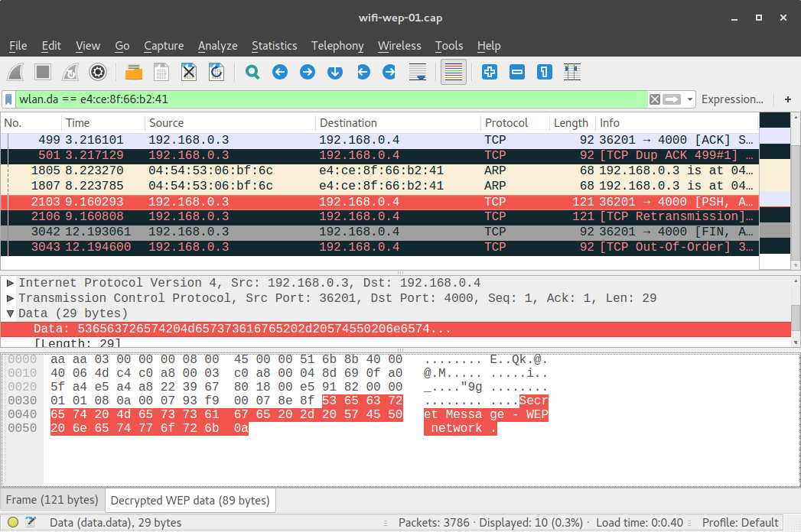
Task: Reload this capture file
Action: point(215,72)
